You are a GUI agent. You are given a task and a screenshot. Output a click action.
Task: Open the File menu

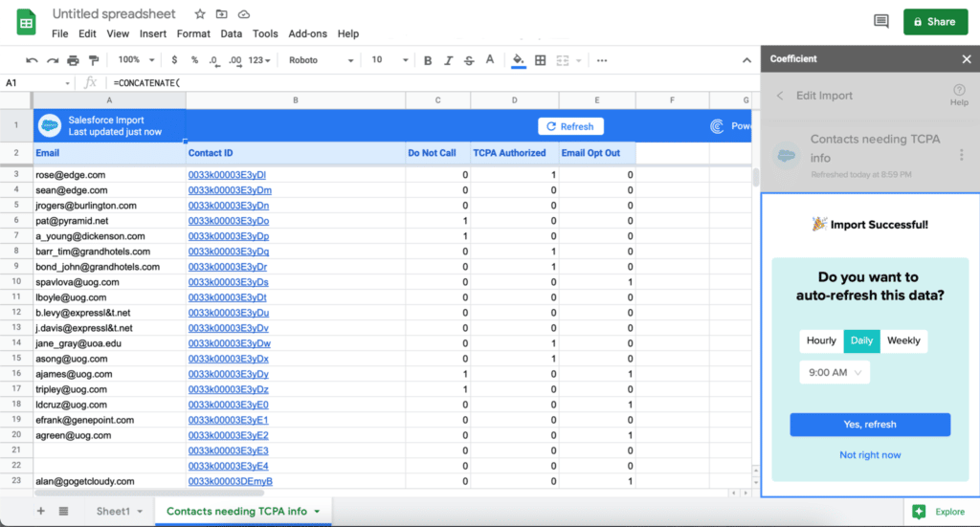pos(60,33)
